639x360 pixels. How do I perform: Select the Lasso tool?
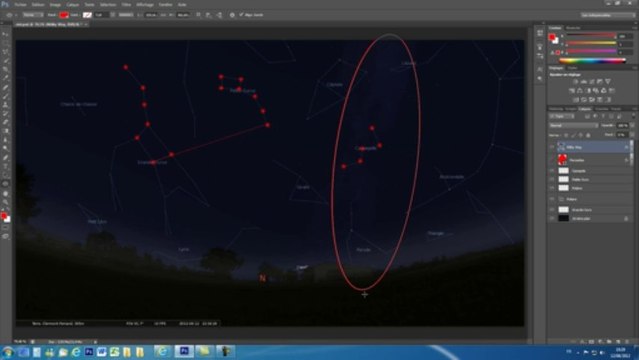[6, 52]
